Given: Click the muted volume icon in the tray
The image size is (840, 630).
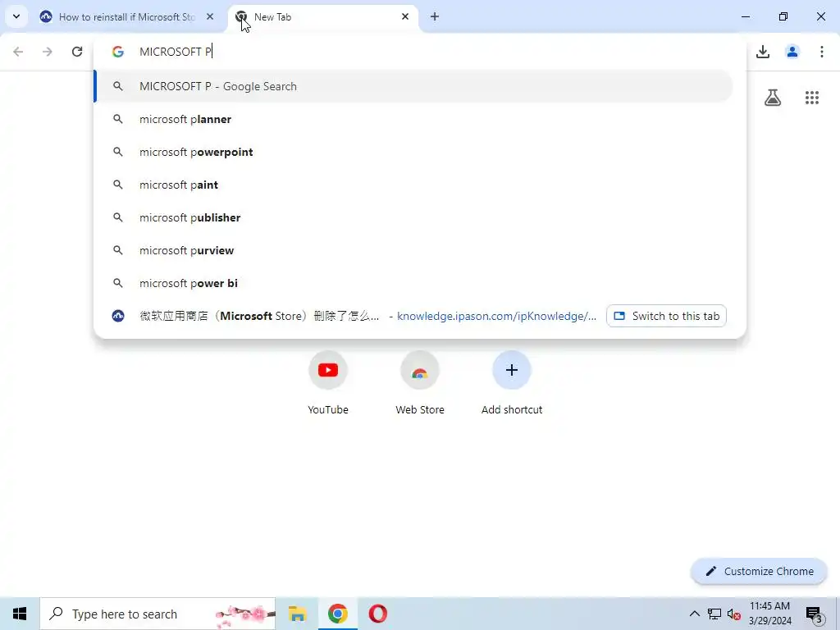Looking at the screenshot, I should 733,614.
